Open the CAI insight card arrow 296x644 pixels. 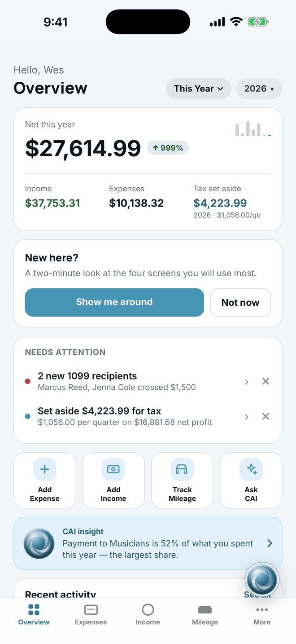click(270, 543)
